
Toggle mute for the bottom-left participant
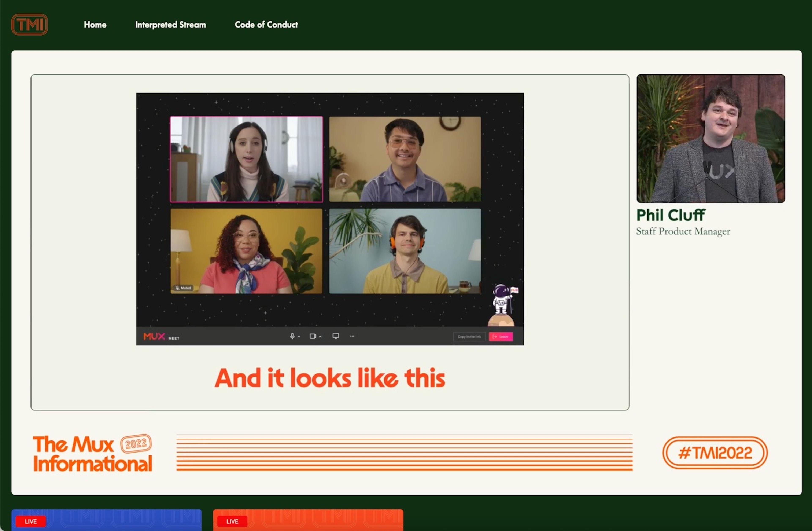pos(182,288)
